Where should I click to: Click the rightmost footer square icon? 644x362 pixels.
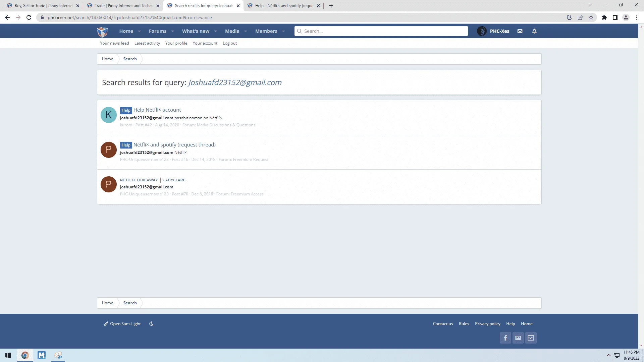pos(531,338)
